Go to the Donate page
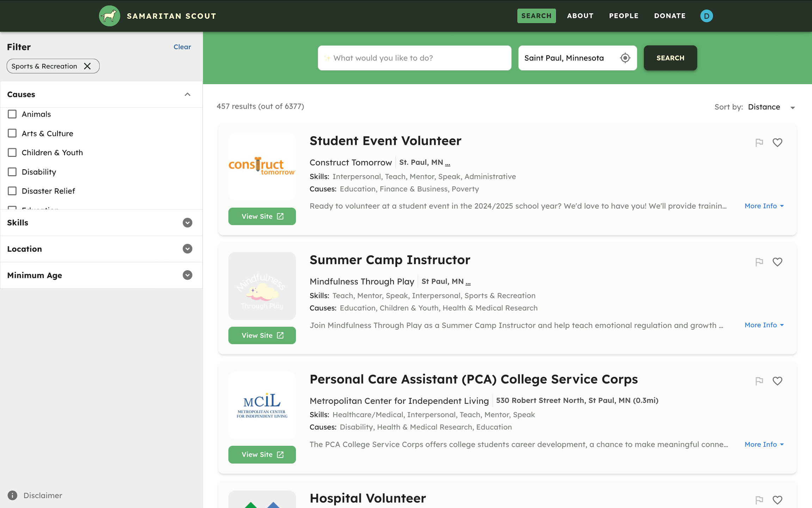The width and height of the screenshot is (812, 508). click(670, 16)
